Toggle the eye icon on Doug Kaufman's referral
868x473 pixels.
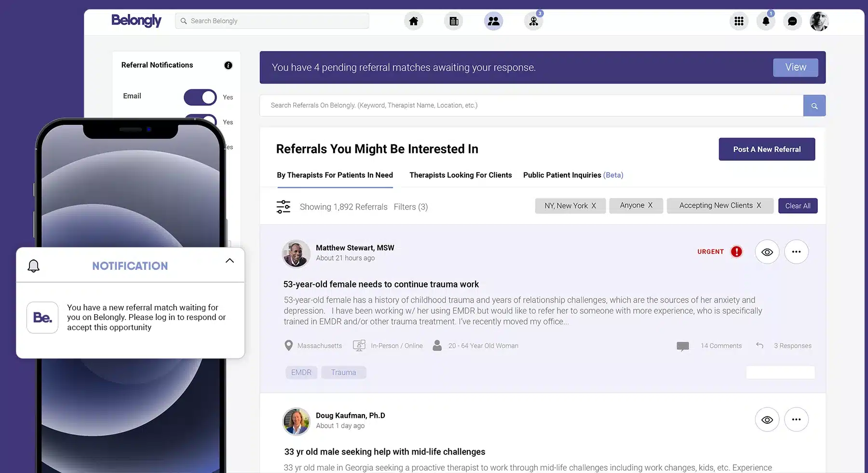(767, 419)
